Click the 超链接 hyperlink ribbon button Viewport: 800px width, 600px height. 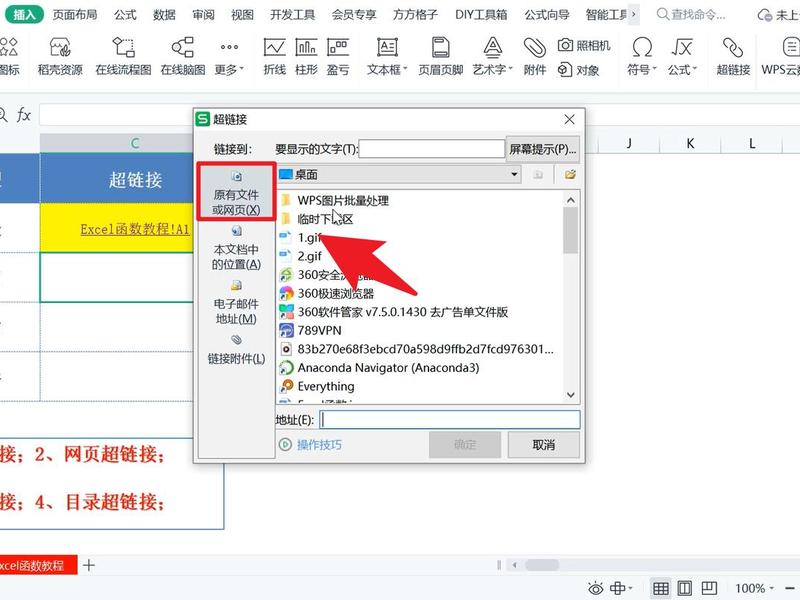pos(733,56)
